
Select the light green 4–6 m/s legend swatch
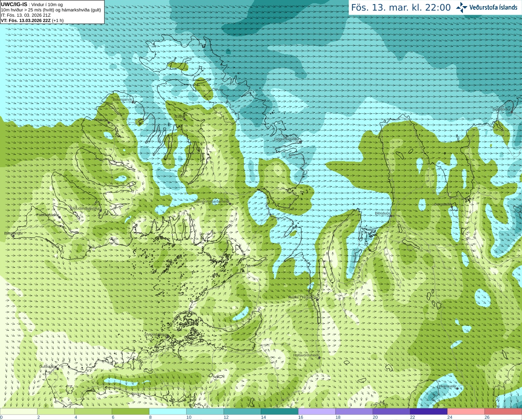click(x=93, y=411)
